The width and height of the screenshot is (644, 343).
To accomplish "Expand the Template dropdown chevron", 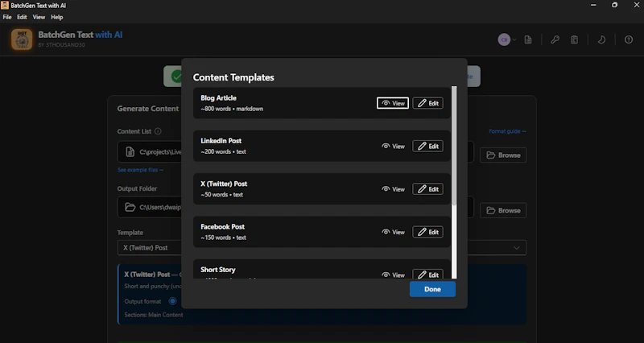I will point(517,248).
